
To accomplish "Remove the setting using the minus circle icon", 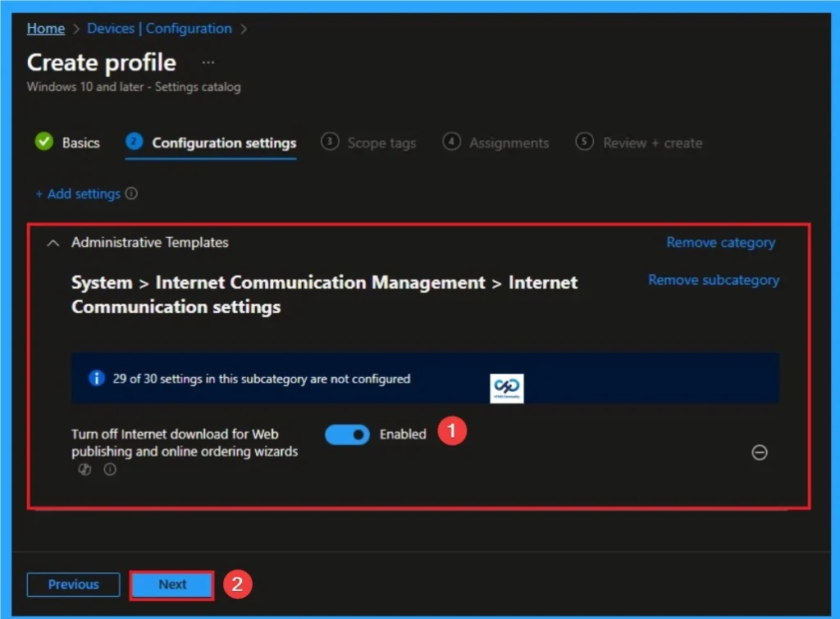I will point(760,452).
